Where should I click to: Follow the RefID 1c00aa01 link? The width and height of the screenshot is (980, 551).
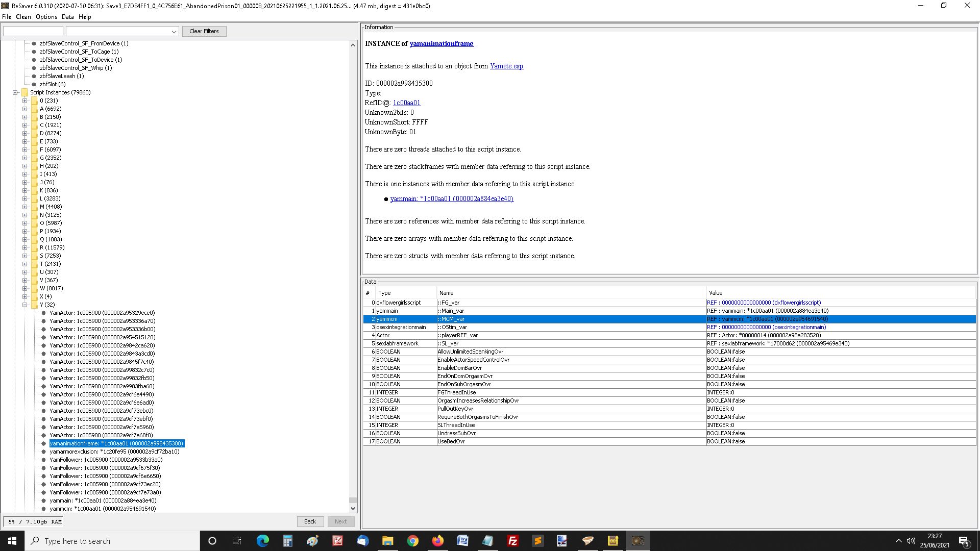pos(407,103)
